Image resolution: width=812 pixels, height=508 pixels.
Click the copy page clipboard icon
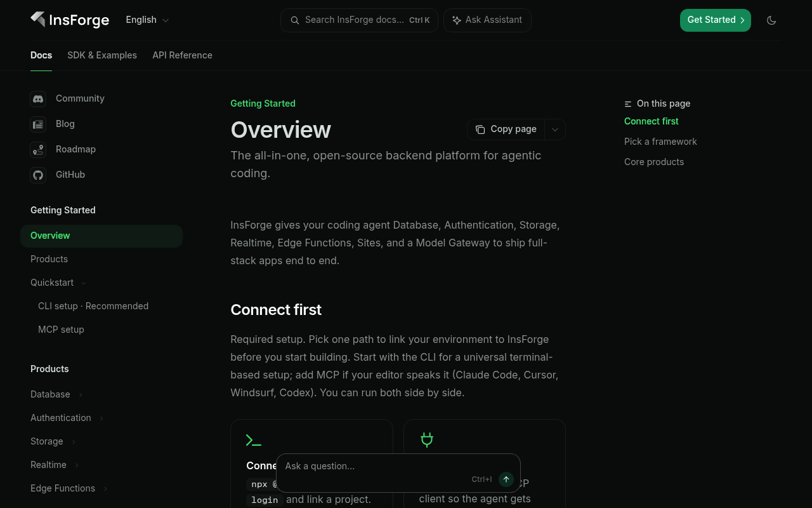point(480,130)
